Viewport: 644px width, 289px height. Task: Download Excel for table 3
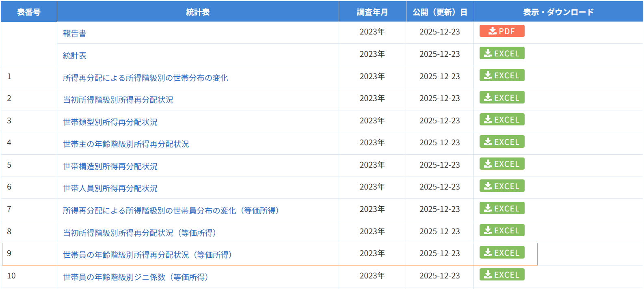501,120
